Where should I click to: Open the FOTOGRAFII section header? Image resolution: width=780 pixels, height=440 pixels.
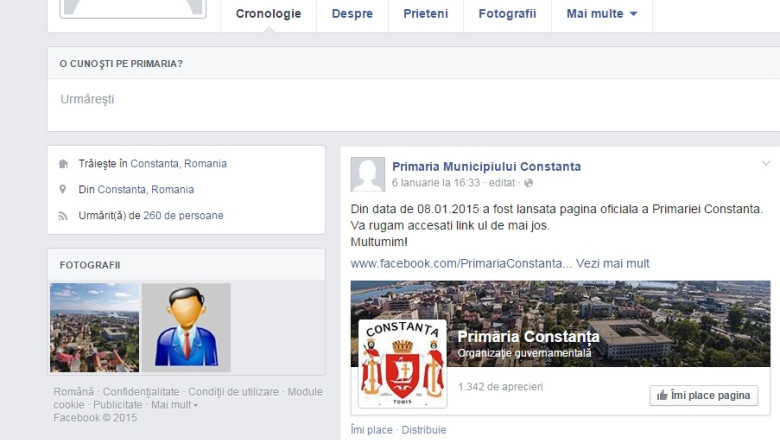[90, 265]
